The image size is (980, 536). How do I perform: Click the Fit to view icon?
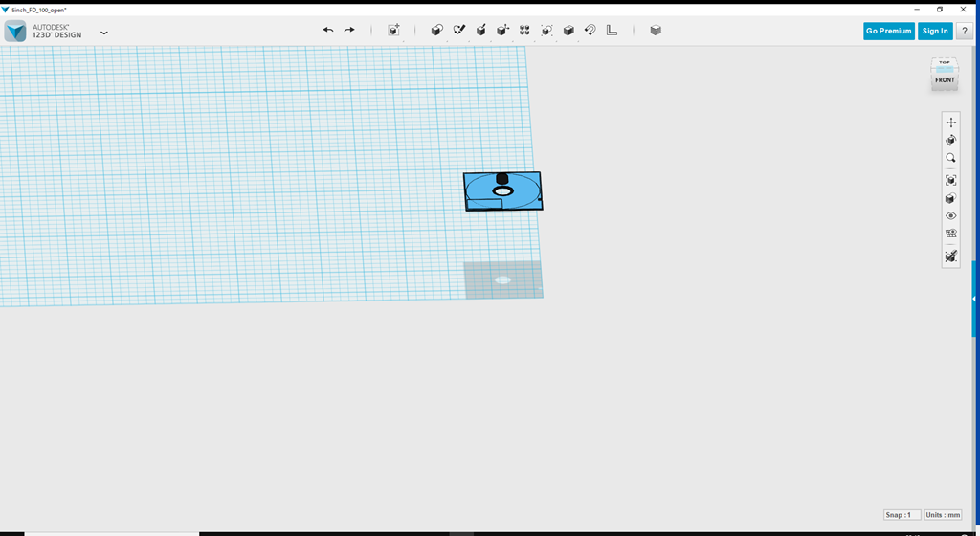click(x=950, y=180)
